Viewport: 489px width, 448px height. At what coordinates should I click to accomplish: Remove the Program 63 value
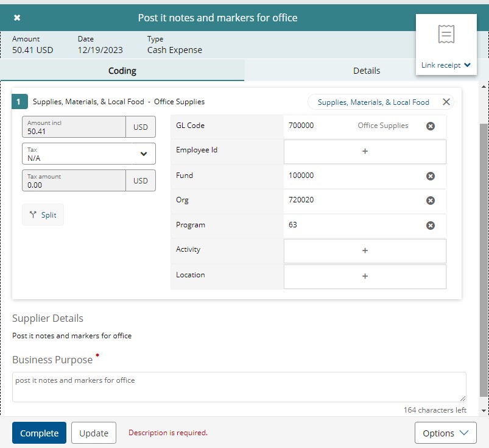430,226
